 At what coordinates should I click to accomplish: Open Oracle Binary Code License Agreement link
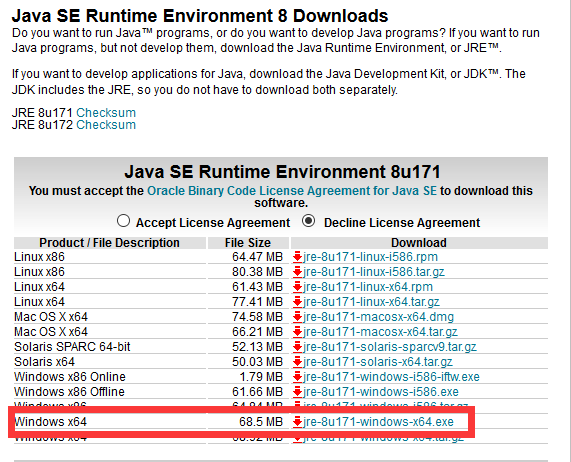(292, 191)
